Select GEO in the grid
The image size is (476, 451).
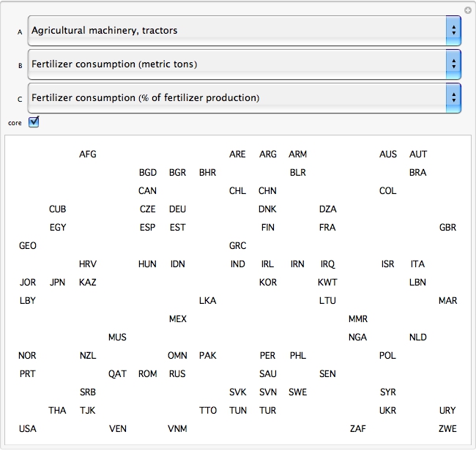pos(28,245)
